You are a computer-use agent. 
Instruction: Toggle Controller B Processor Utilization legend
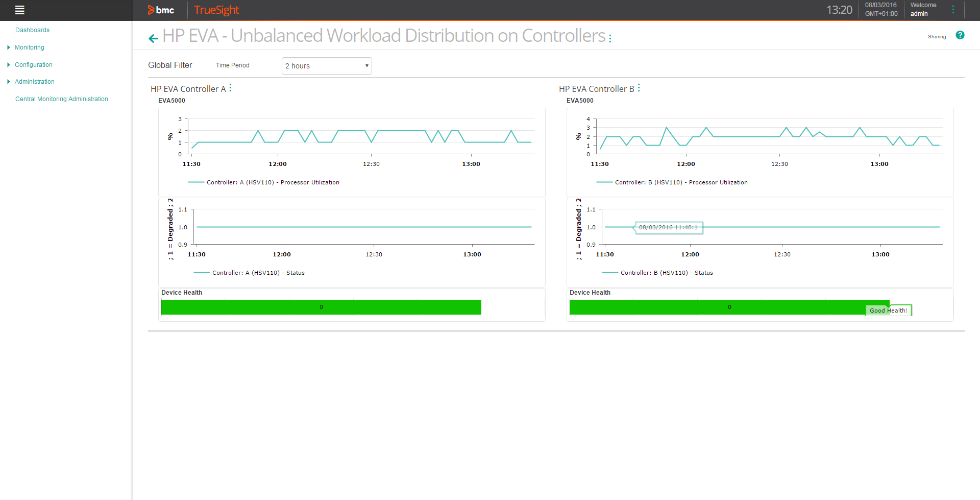pyautogui.click(x=672, y=182)
